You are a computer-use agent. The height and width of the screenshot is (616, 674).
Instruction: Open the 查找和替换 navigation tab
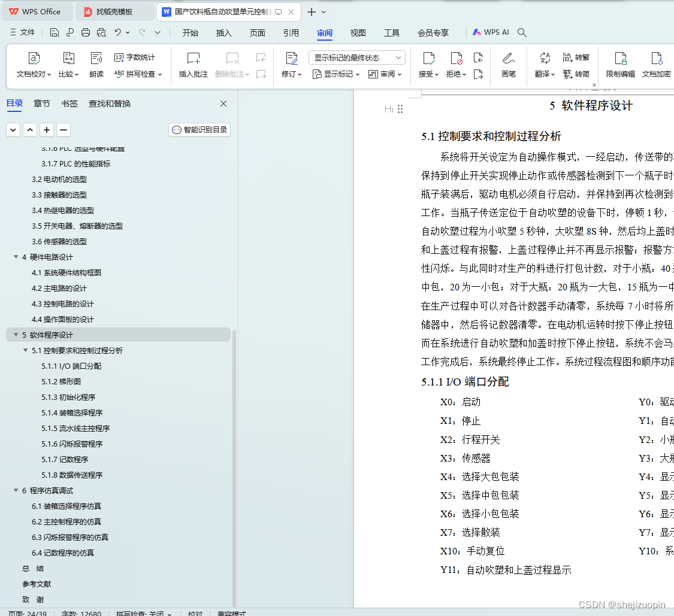[x=110, y=104]
